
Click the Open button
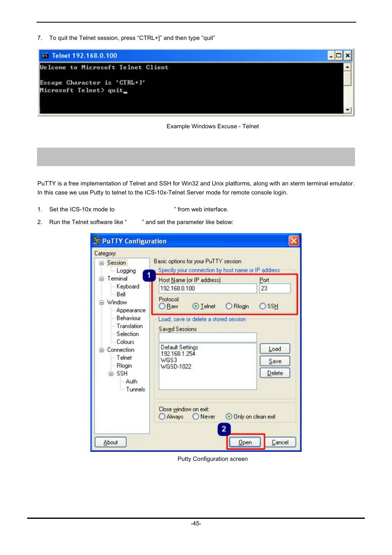point(245,442)
